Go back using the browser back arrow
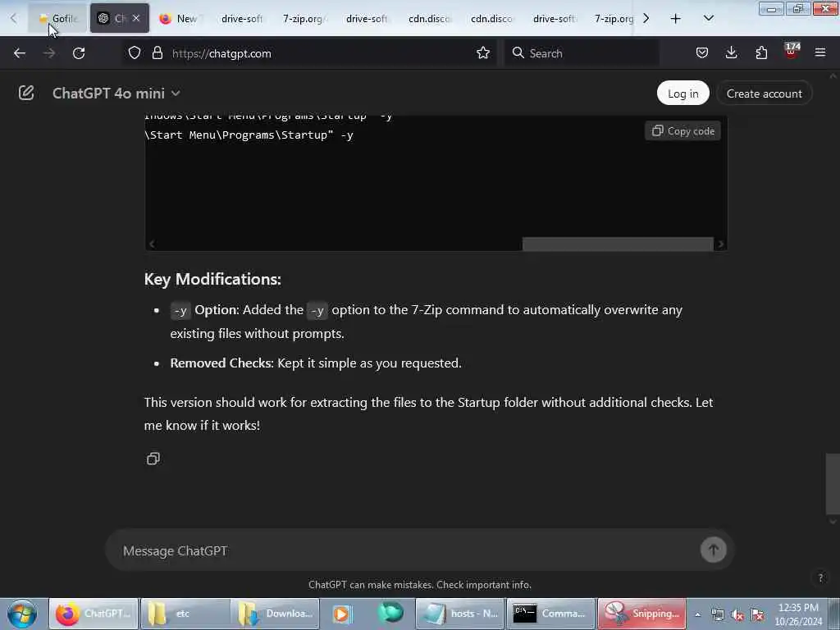The image size is (840, 630). click(x=20, y=53)
